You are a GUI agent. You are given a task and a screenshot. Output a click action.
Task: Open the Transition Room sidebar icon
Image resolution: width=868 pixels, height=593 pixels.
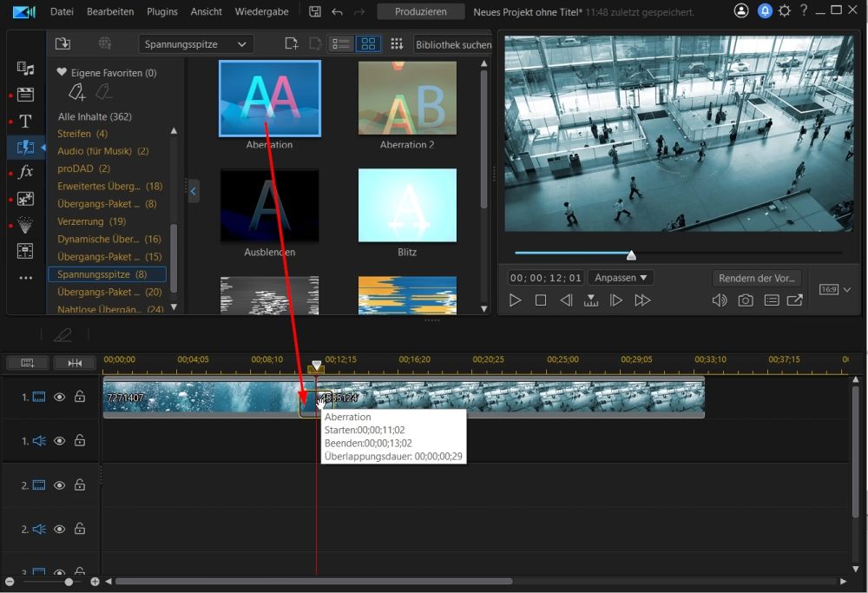[x=25, y=148]
